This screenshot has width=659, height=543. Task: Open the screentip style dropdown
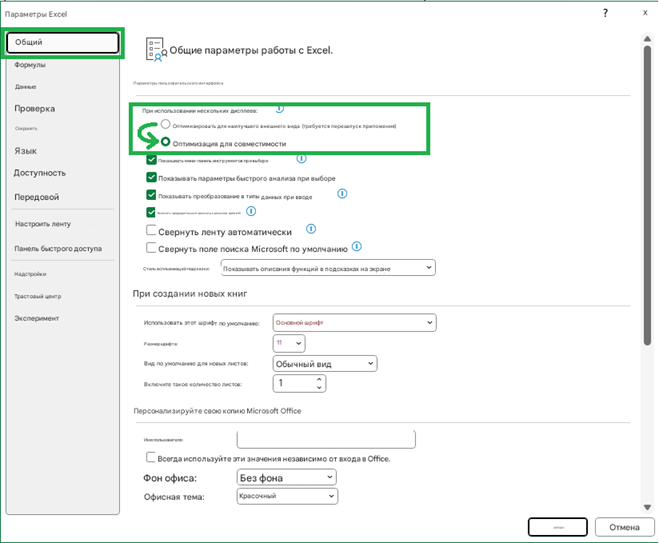point(328,268)
